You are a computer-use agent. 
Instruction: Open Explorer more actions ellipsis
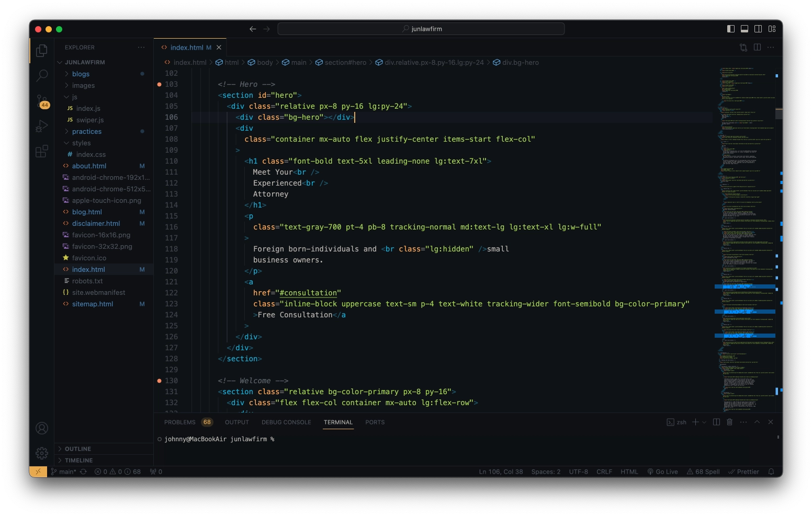(x=141, y=47)
